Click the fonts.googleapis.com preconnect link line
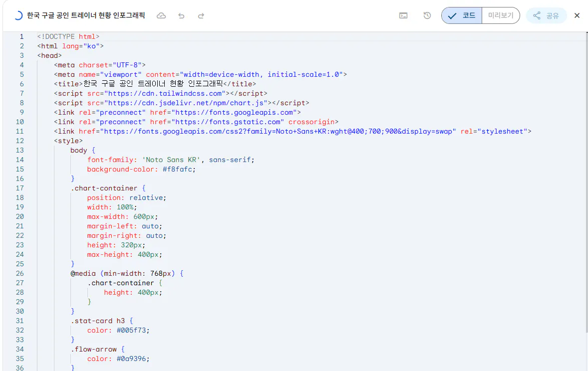This screenshot has height=371, width=588. coord(177,112)
